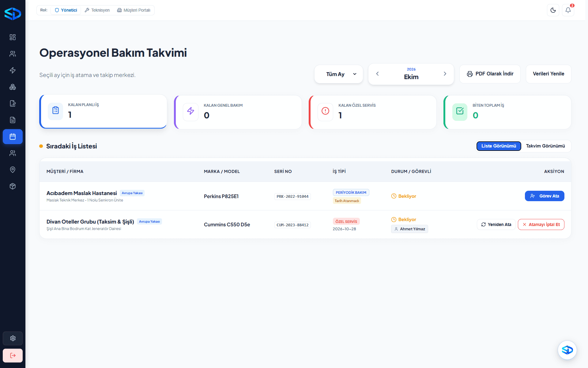
Task: Open the settings gear in sidebar
Action: 13,338
